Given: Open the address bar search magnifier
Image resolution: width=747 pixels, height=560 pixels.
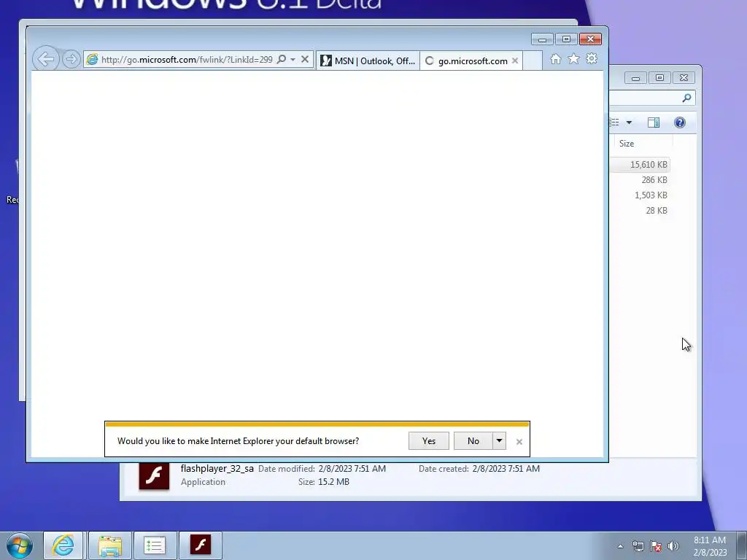Looking at the screenshot, I should pyautogui.click(x=282, y=60).
